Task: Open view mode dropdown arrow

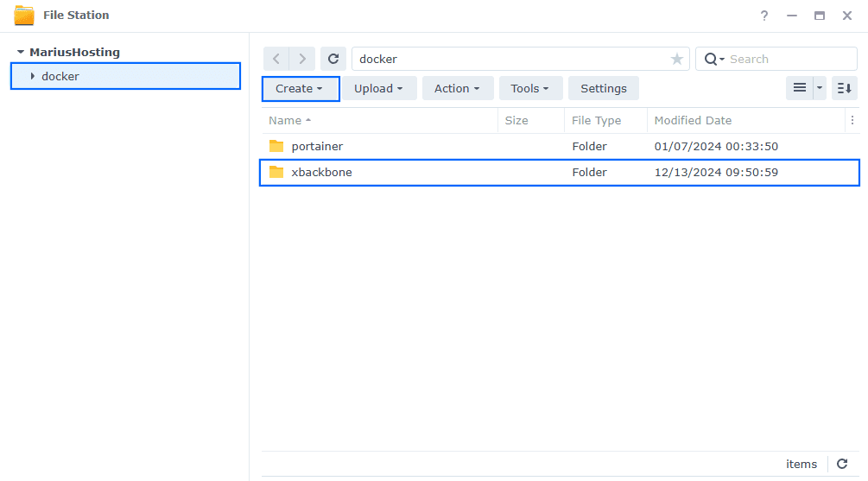Action: pos(820,88)
